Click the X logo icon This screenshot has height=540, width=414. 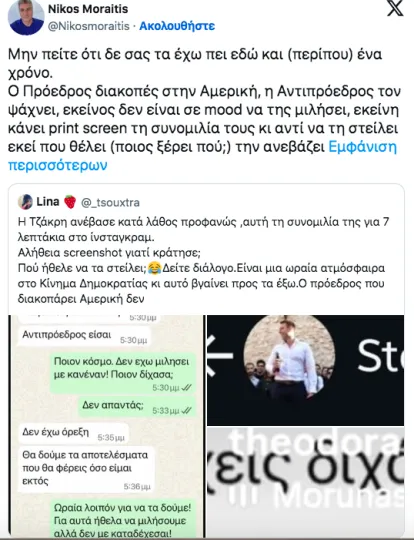395,8
